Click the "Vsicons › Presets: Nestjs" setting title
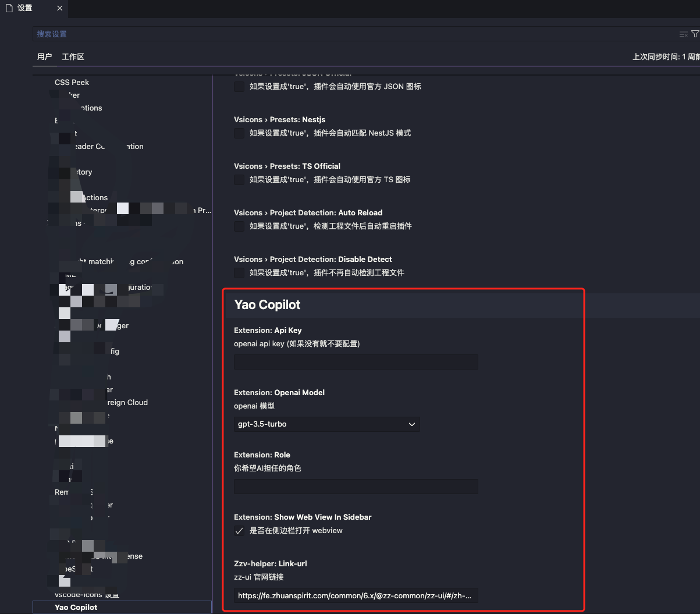 pyautogui.click(x=280, y=119)
